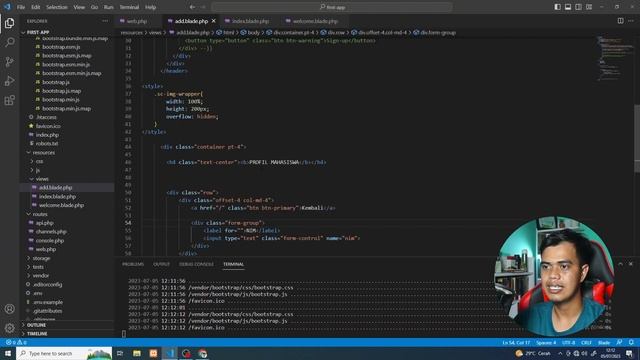Image resolution: width=640 pixels, height=360 pixels.
Task: Open the Terminal menu
Action: 129,7
